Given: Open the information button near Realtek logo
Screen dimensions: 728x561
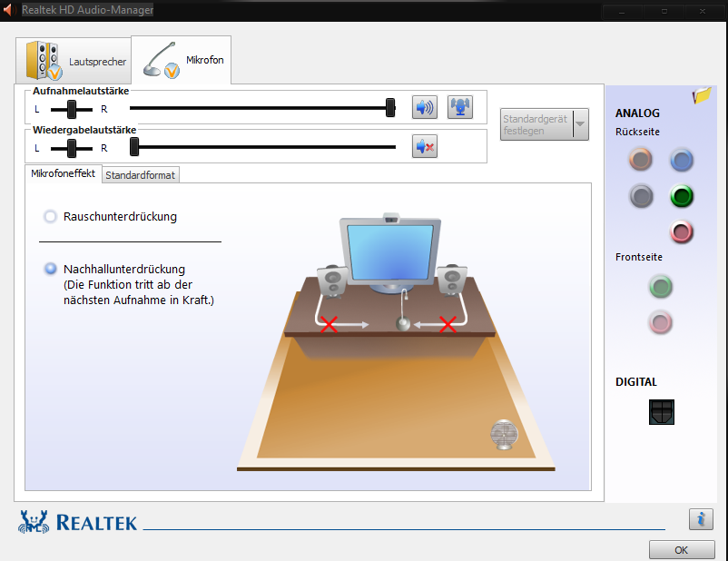Looking at the screenshot, I should click(701, 518).
